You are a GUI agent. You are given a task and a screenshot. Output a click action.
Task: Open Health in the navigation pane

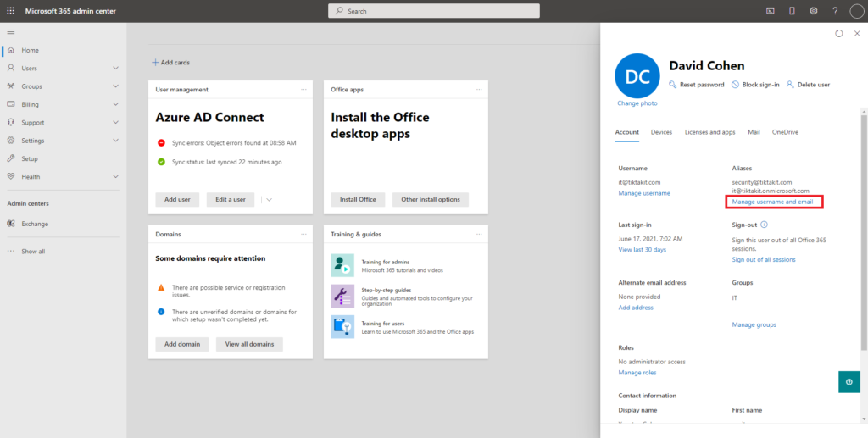31,176
